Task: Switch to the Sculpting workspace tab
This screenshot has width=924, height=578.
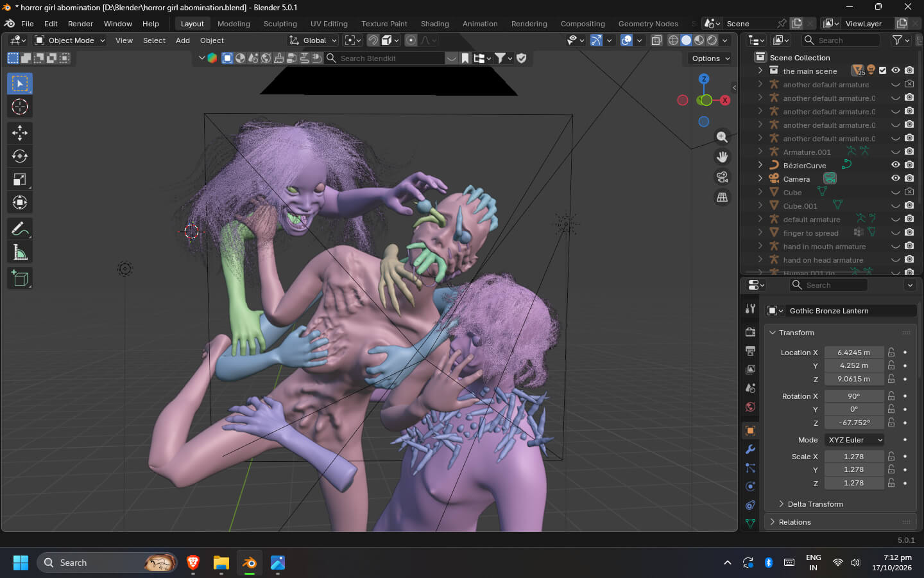Action: coord(280,24)
